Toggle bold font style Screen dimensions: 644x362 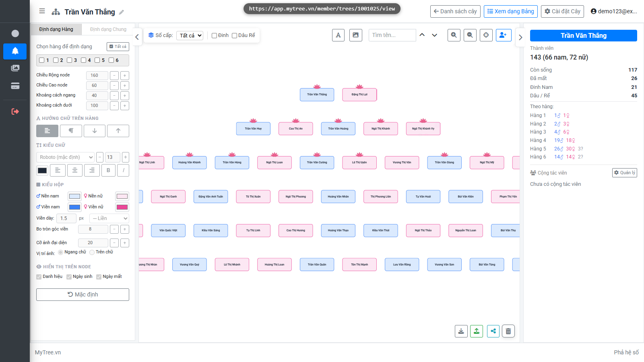[108, 170]
